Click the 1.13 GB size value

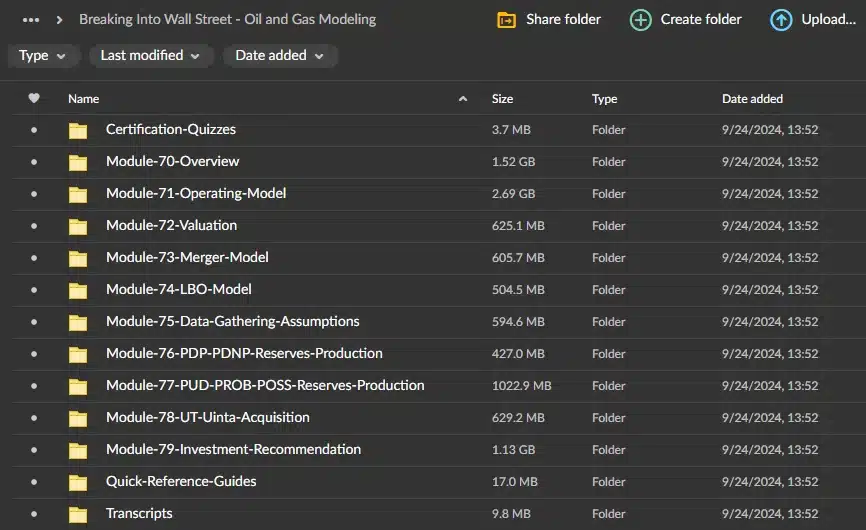[x=513, y=450]
